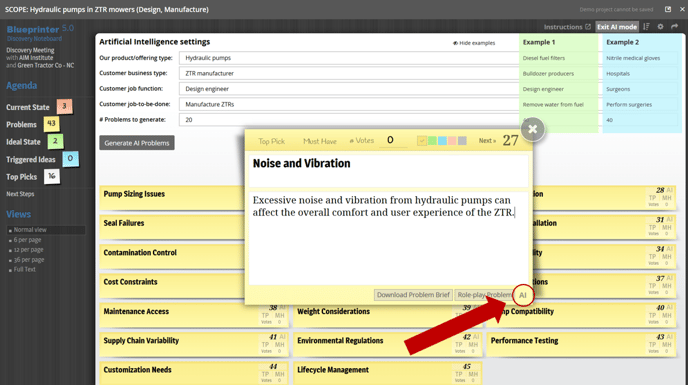Viewport: 688px width, 385px height.
Task: Select the blue note color swatch
Action: tap(442, 141)
